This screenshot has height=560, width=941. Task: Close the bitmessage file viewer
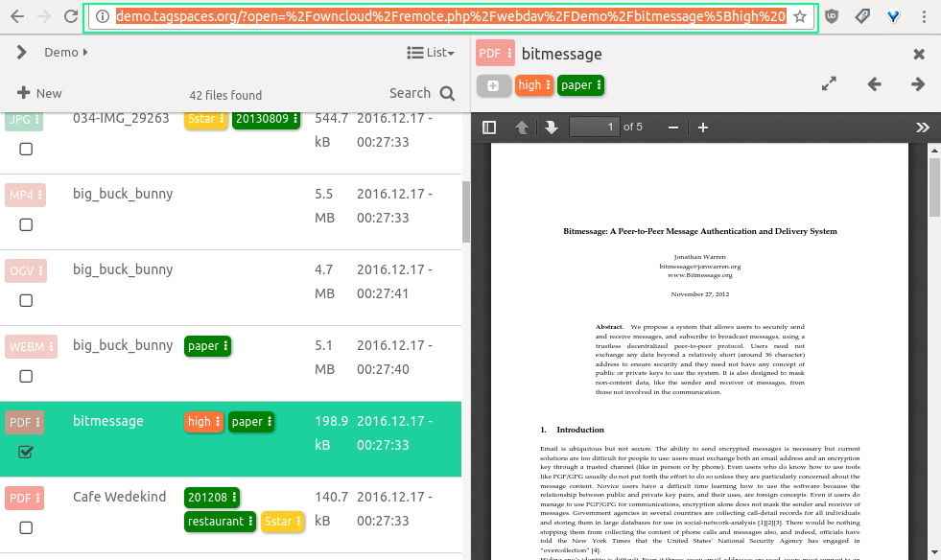pos(919,54)
